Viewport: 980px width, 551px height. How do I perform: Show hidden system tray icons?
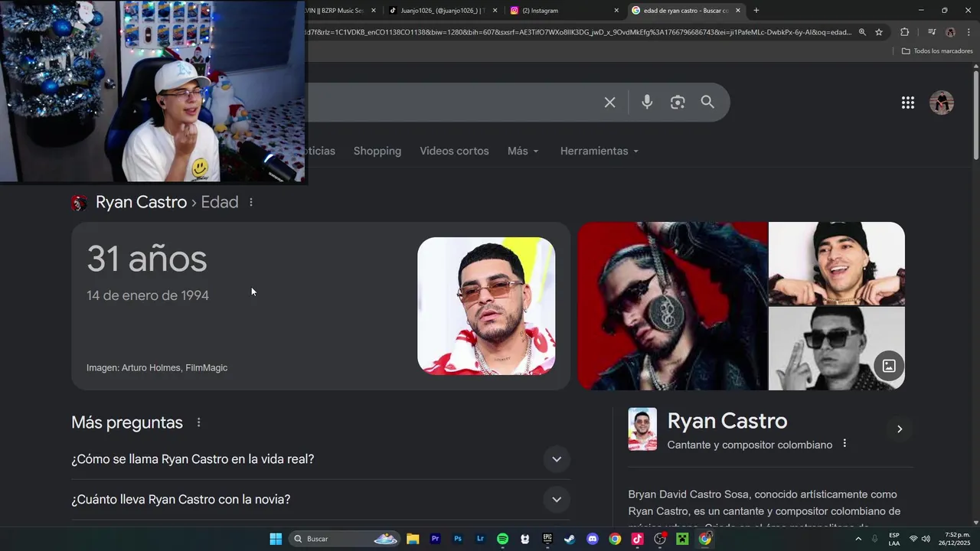pos(858,539)
